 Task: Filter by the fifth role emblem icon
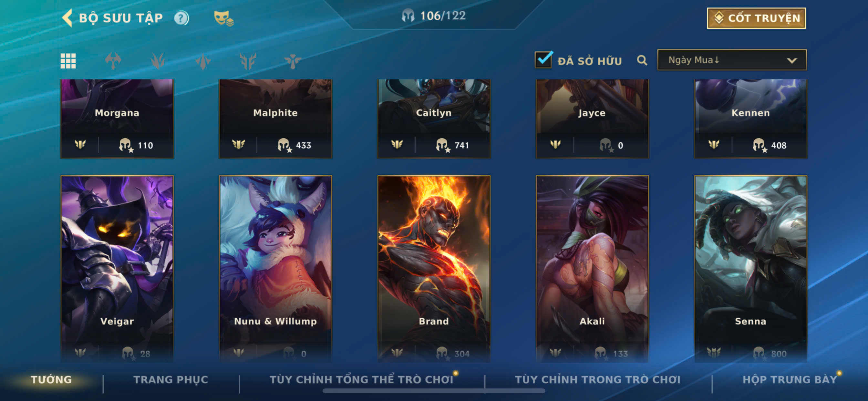click(293, 61)
